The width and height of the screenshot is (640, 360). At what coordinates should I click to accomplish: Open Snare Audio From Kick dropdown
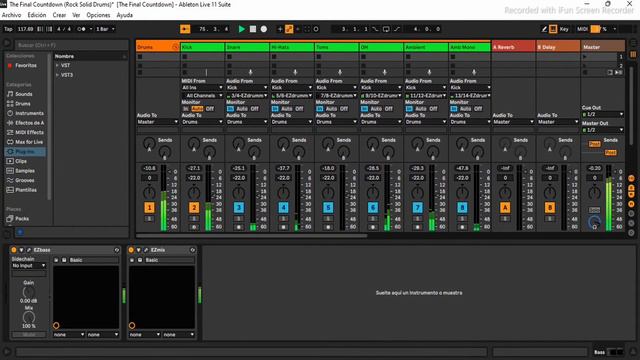click(x=247, y=87)
